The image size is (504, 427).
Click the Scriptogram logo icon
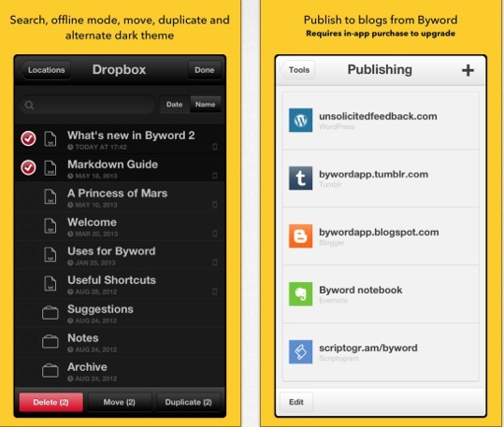(300, 352)
